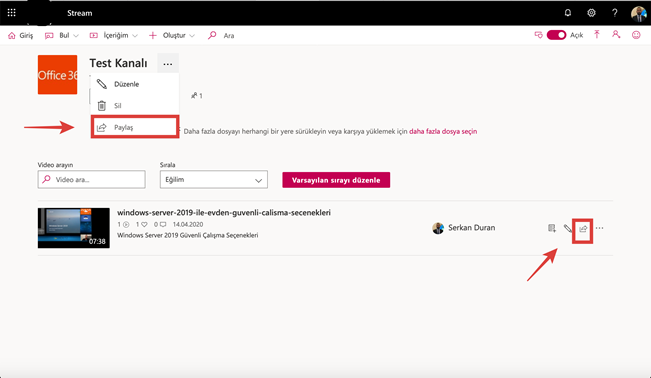Click the invite person icon

coord(616,34)
